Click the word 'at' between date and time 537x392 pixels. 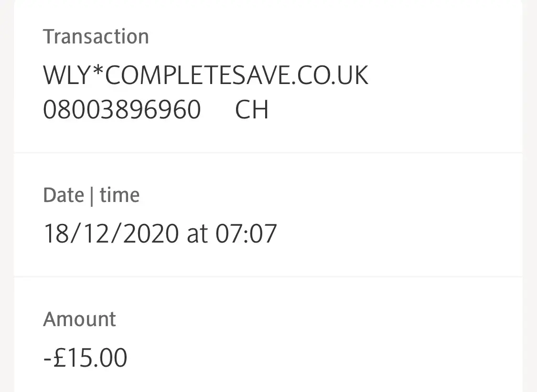point(197,234)
